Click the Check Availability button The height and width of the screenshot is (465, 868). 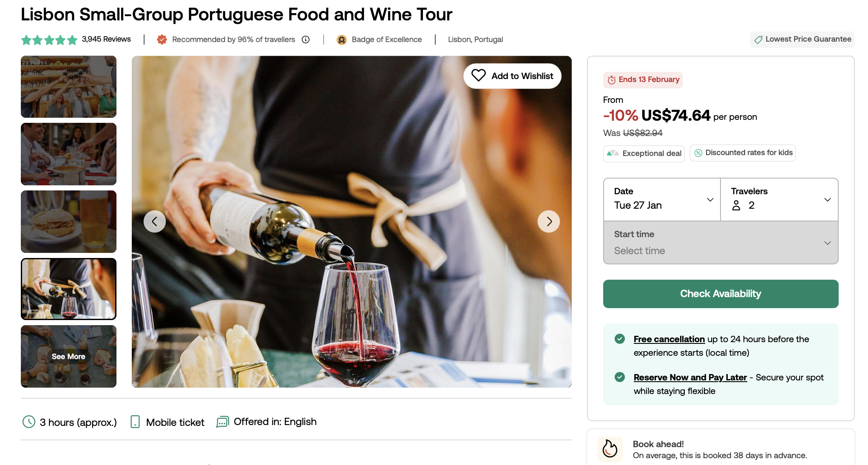pos(721,294)
